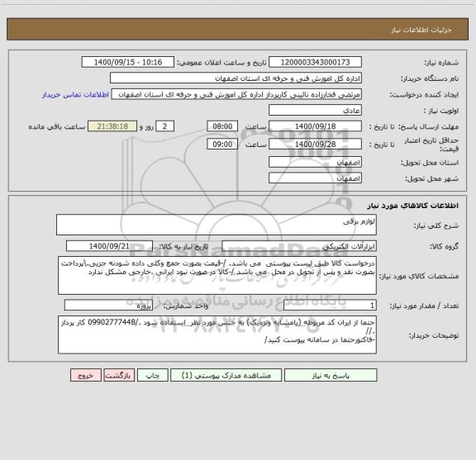Click the remaining days field showing 2
Viewport: 476px width, 460px height.
164,126
